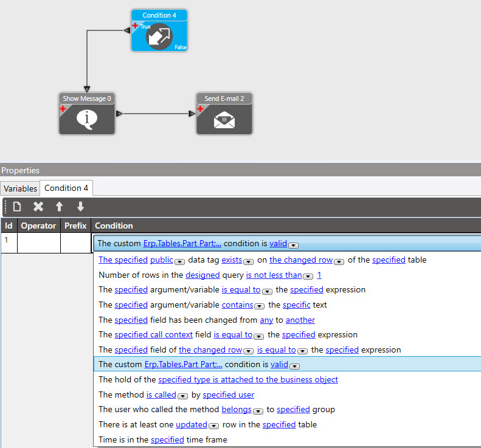Select row Id cell '1'
This screenshot has height=448, width=481.
(x=9, y=243)
